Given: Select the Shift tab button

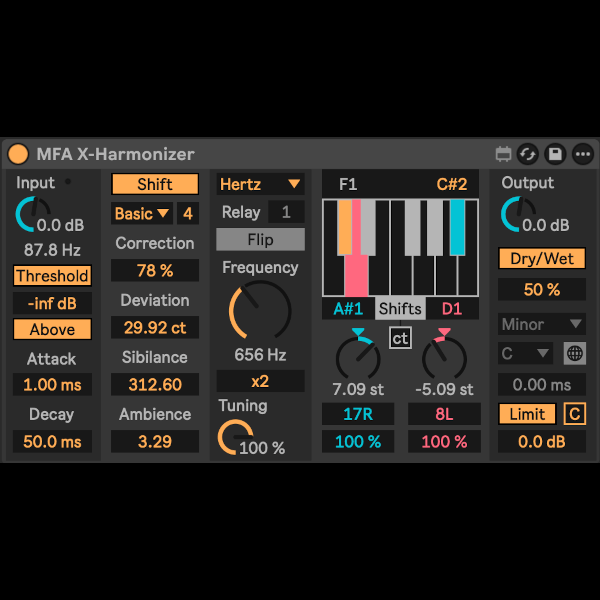Looking at the screenshot, I should tap(154, 184).
